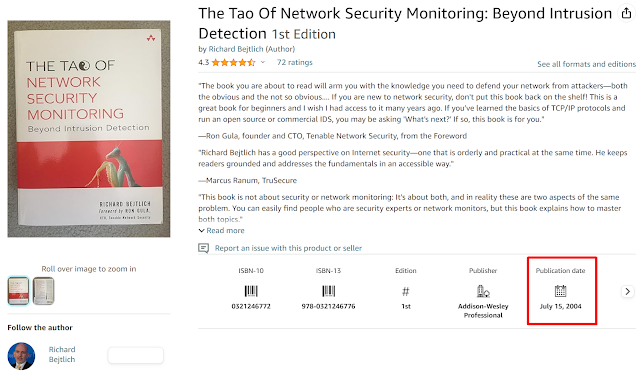Click Report an issue with this product
639x376 pixels.
tap(288, 248)
